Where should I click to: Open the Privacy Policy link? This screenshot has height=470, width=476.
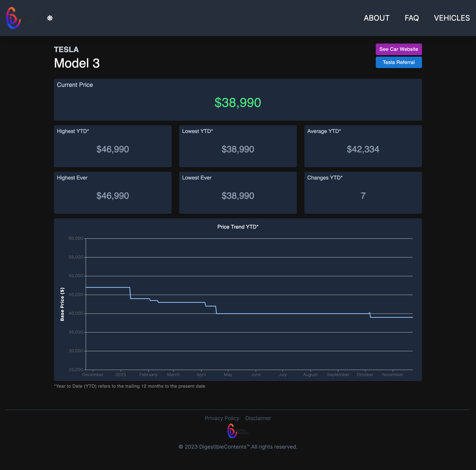tap(222, 418)
